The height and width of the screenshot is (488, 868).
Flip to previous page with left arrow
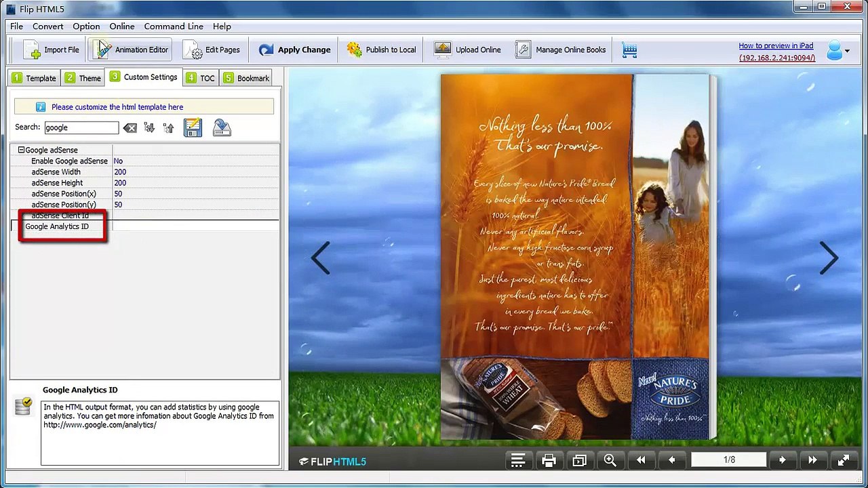[320, 258]
